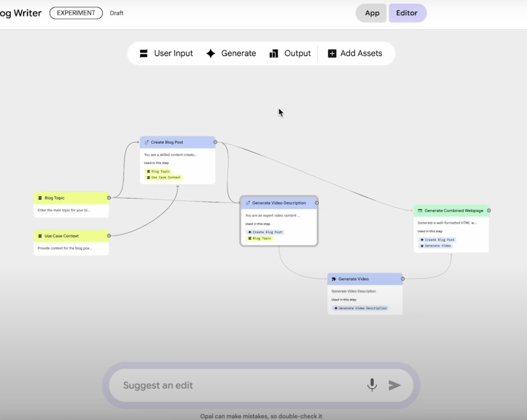Click the EXPERIMENT badge

coord(76,13)
